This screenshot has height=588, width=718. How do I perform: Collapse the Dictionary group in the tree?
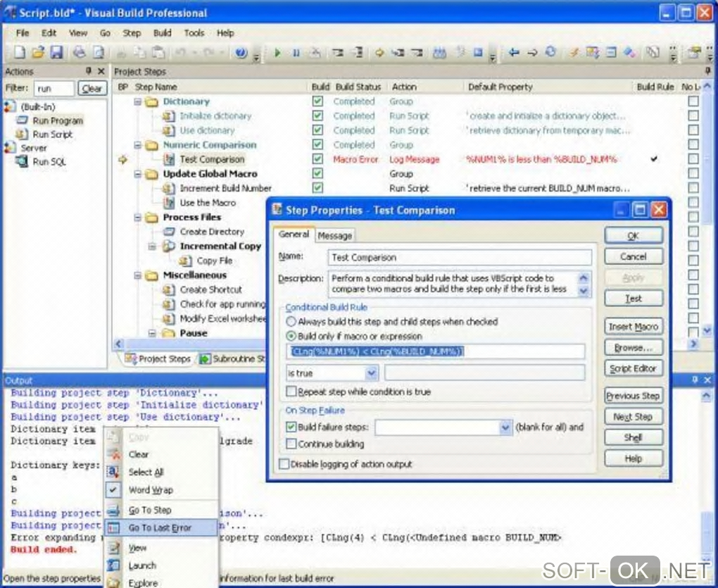[x=137, y=101]
